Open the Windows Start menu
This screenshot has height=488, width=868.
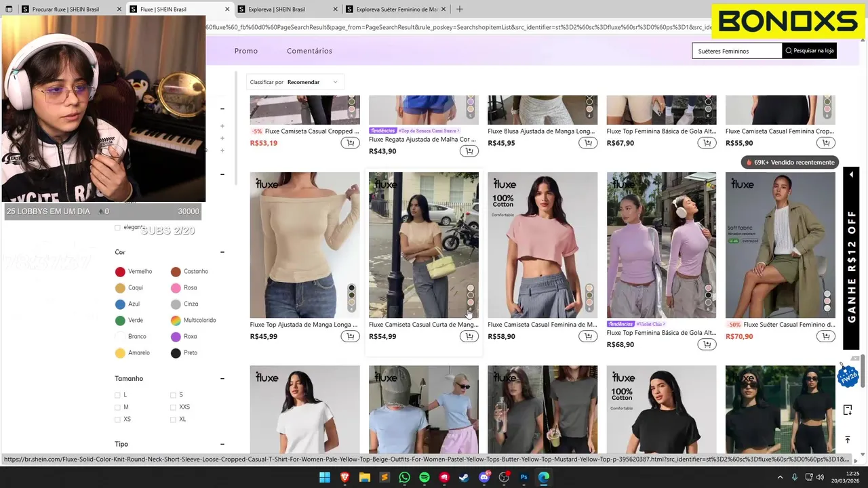[325, 477]
